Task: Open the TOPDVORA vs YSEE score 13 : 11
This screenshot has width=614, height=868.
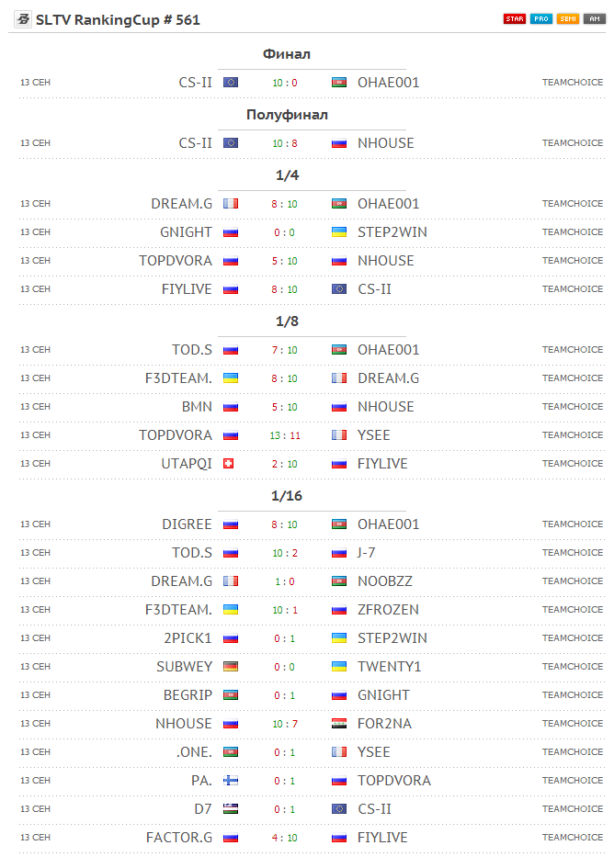Action: click(x=285, y=435)
